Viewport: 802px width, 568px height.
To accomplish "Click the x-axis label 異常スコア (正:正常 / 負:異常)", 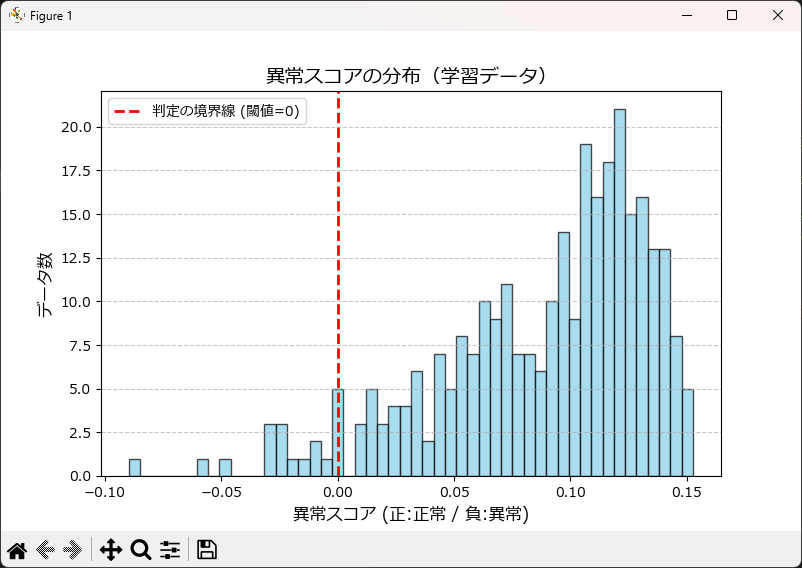I will [410, 515].
